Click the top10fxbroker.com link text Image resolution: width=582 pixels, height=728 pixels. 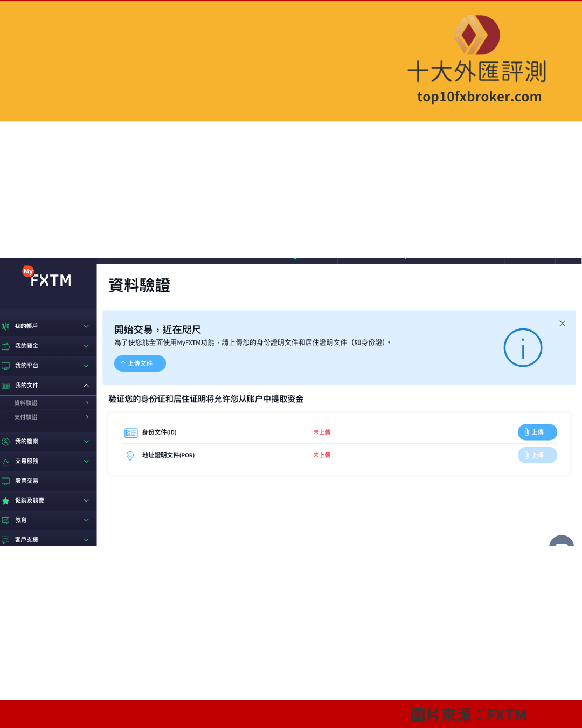click(x=479, y=97)
